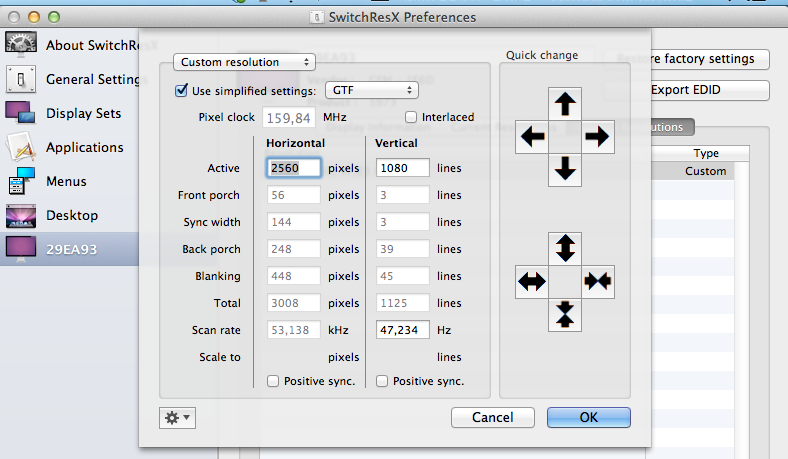Select the Desktop sidebar icon
This screenshot has height=459, width=788.
pos(21,216)
